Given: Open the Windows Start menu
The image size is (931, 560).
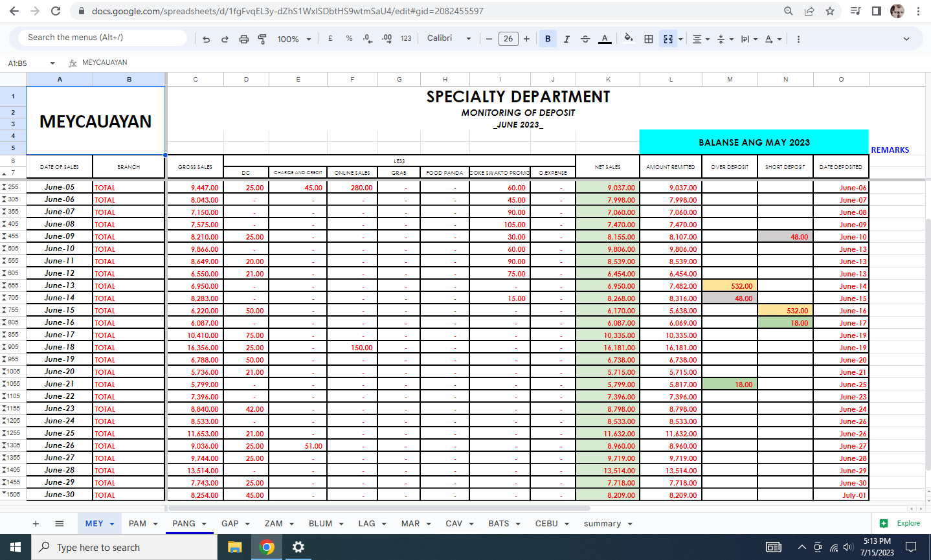Looking at the screenshot, I should point(16,547).
